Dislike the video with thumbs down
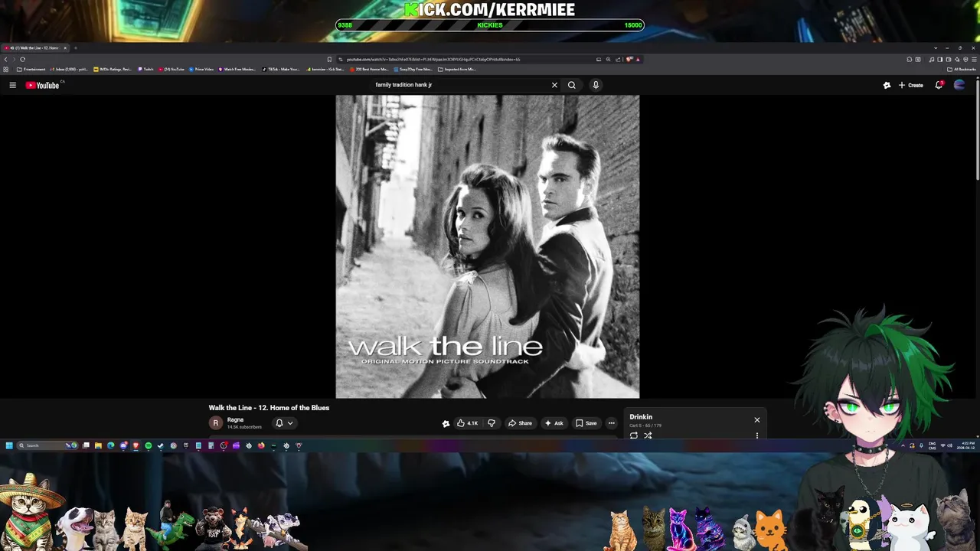This screenshot has width=980, height=551. 492,423
